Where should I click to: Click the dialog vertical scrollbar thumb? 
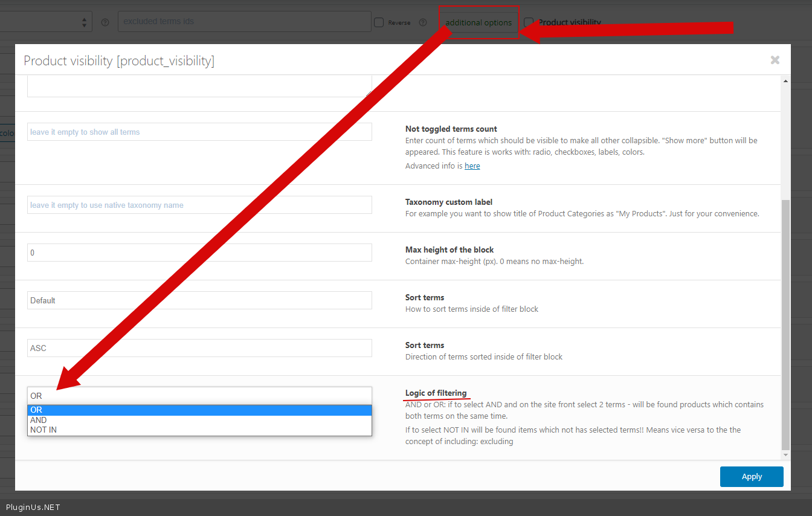tap(785, 325)
